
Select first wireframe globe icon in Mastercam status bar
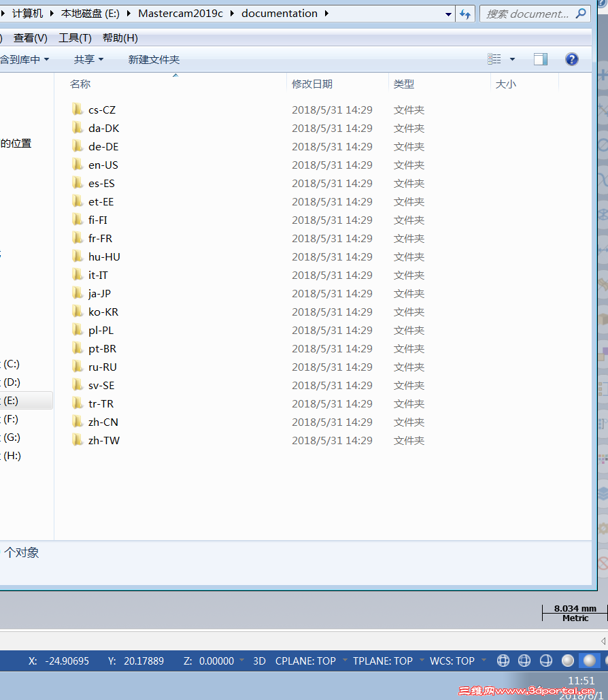(x=503, y=661)
